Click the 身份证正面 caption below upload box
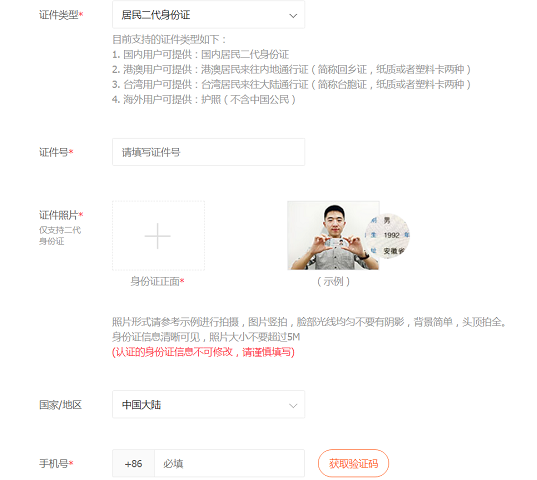 coord(157,281)
